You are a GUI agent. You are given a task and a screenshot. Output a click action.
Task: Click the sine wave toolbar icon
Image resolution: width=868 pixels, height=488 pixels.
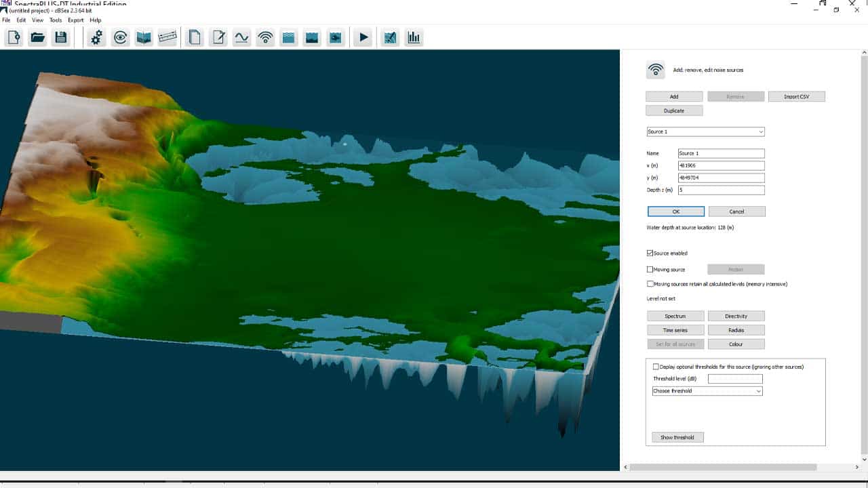[x=241, y=38]
